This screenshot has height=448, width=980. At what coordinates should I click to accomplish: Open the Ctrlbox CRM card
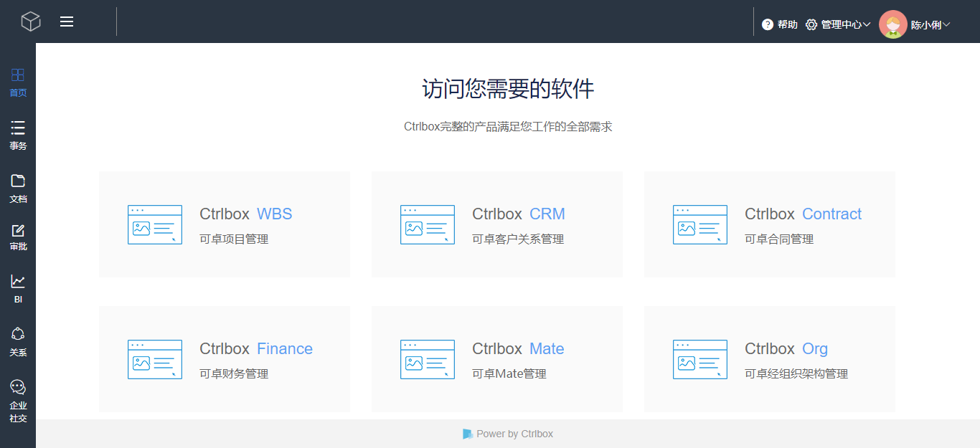[x=497, y=224]
